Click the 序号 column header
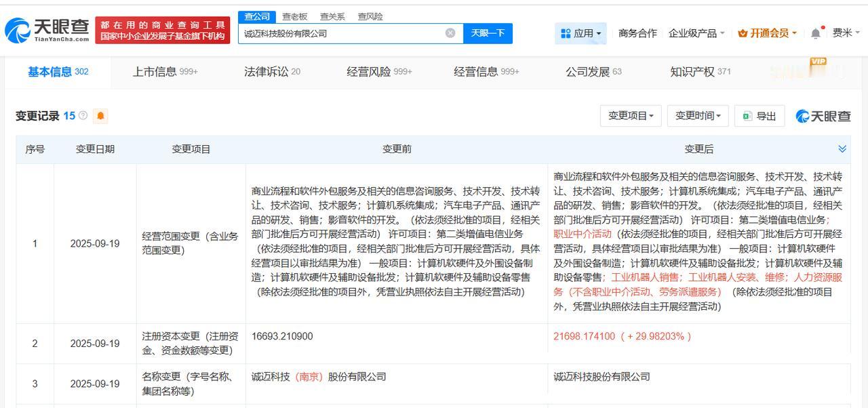This screenshot has height=408, width=868. coord(35,149)
